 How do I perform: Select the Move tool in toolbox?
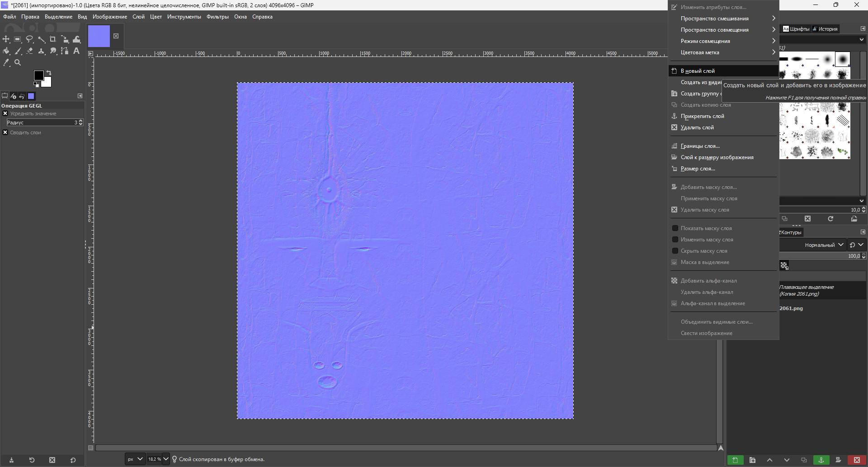[x=6, y=39]
